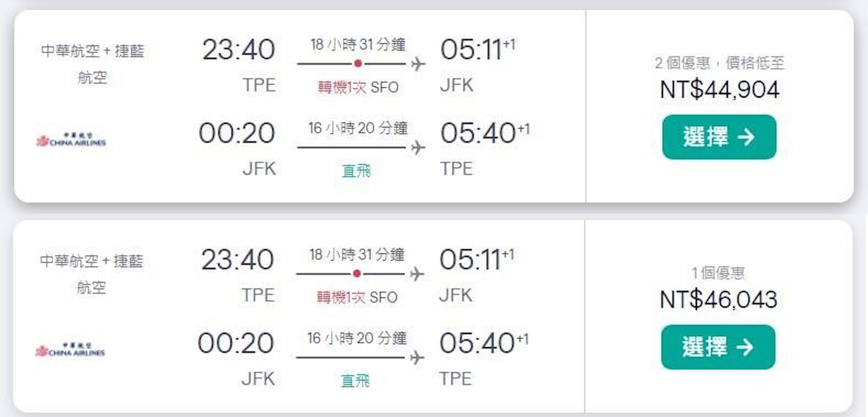The height and width of the screenshot is (417, 868).
Task: Click the 1 個優惠 deals text
Action: pyautogui.click(x=718, y=273)
